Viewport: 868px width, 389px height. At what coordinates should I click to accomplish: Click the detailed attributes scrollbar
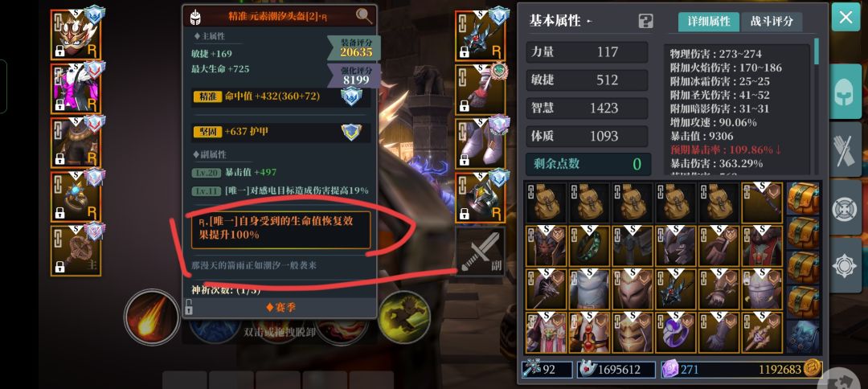pos(816,51)
